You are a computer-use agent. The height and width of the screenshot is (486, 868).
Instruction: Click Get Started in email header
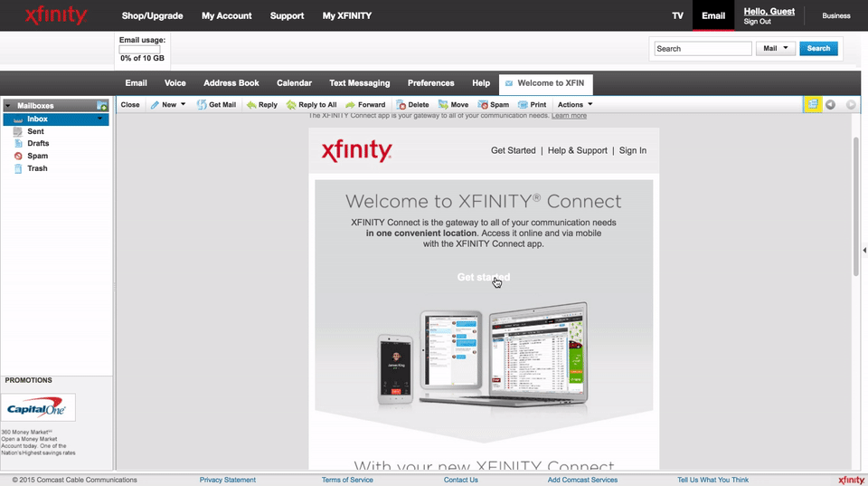(x=514, y=150)
